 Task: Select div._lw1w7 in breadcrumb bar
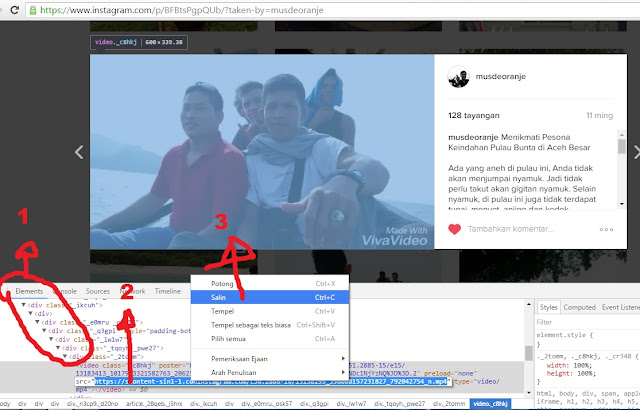351,403
